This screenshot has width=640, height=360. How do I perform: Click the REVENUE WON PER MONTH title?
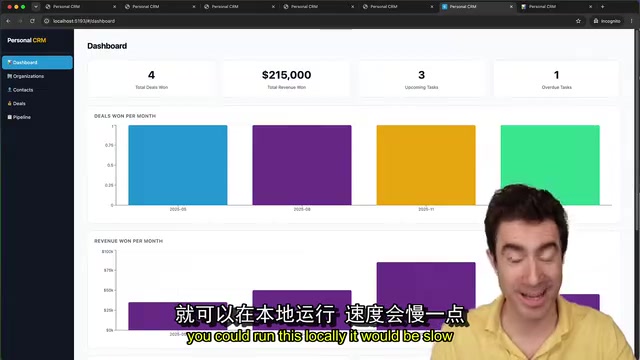(x=129, y=241)
